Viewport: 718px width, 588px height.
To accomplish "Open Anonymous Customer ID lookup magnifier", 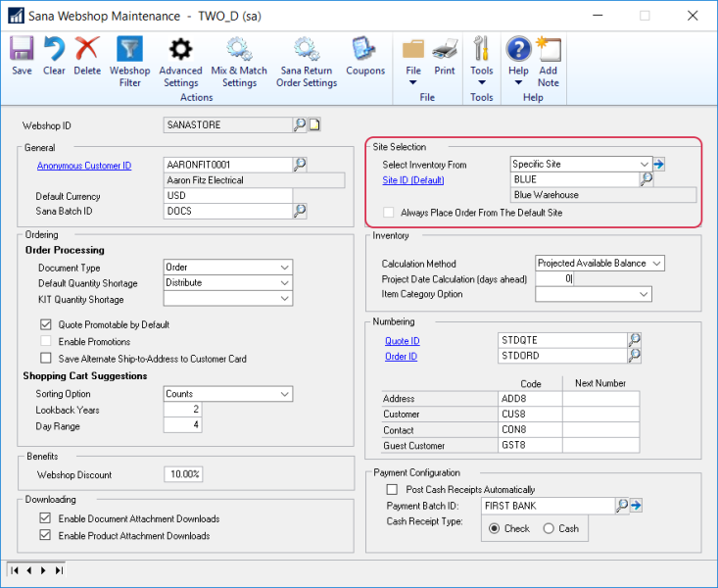I will click(x=300, y=165).
